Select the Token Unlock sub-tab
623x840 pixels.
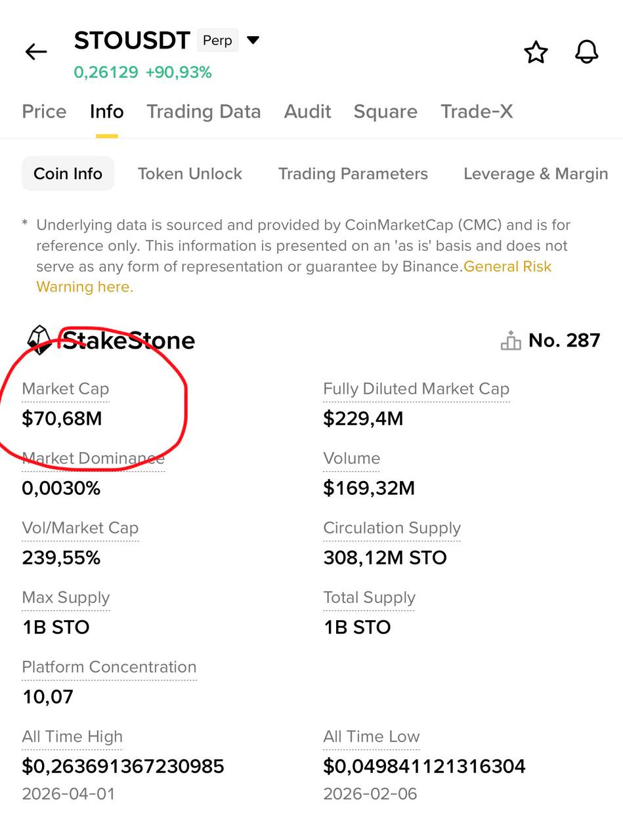[x=190, y=174]
